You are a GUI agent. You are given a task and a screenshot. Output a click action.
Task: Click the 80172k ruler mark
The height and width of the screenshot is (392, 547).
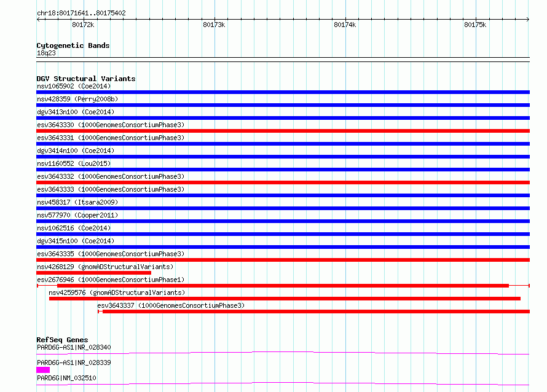83,25
